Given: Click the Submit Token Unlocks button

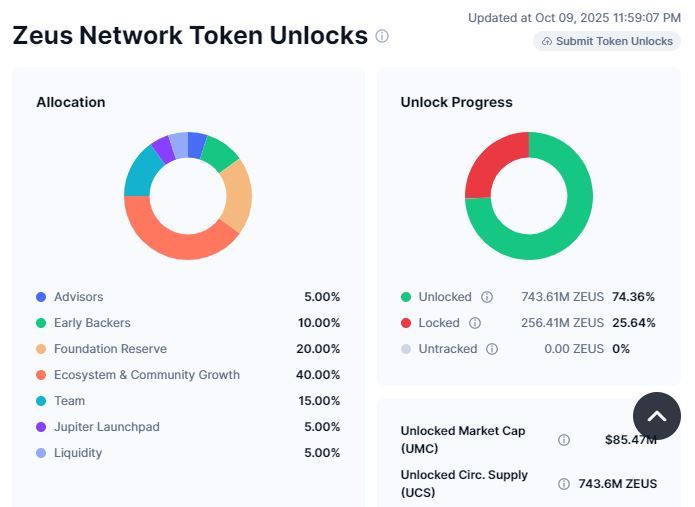Looking at the screenshot, I should 607,41.
